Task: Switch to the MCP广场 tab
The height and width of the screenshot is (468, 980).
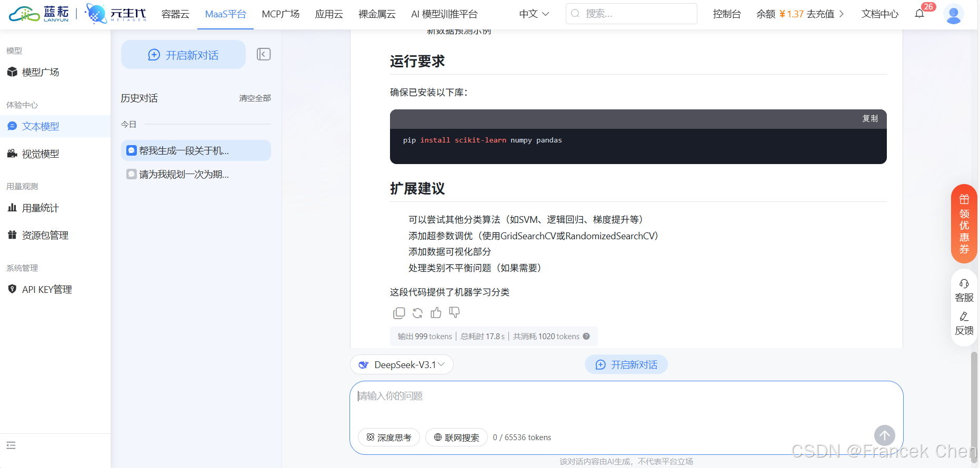Action: point(281,14)
